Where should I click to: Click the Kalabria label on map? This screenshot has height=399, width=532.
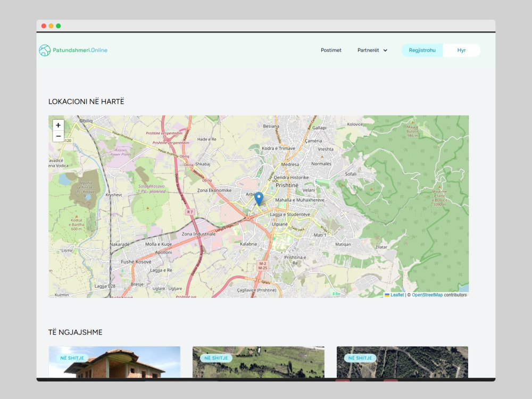[x=248, y=244]
